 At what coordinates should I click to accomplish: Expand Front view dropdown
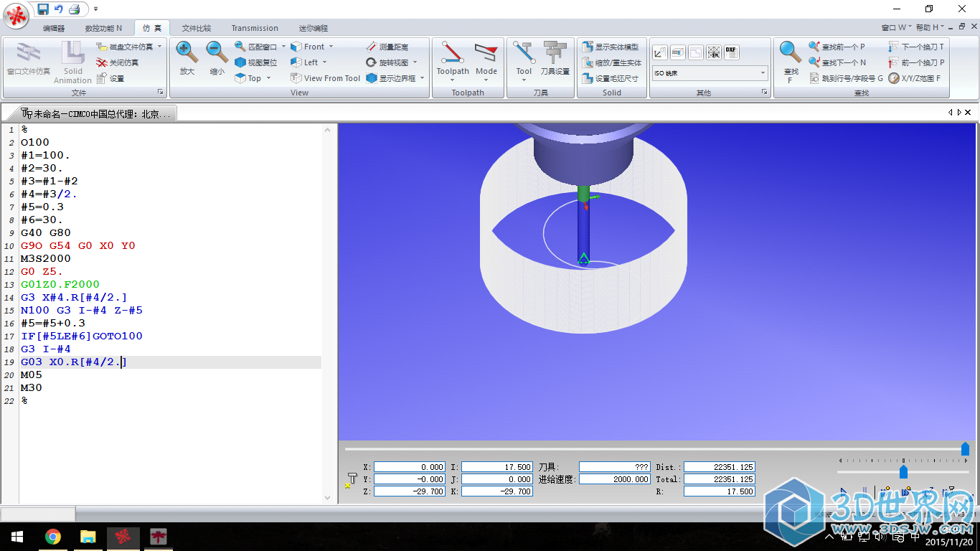(x=331, y=47)
